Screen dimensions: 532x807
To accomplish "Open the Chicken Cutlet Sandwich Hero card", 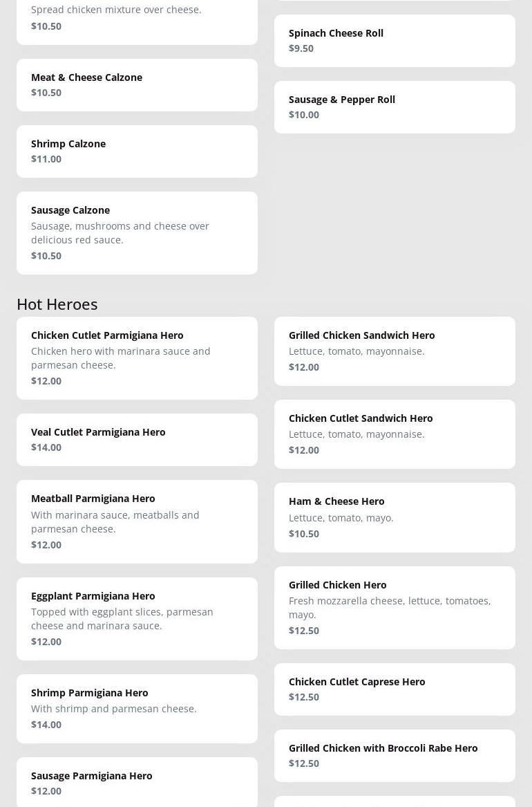I will pyautogui.click(x=395, y=434).
